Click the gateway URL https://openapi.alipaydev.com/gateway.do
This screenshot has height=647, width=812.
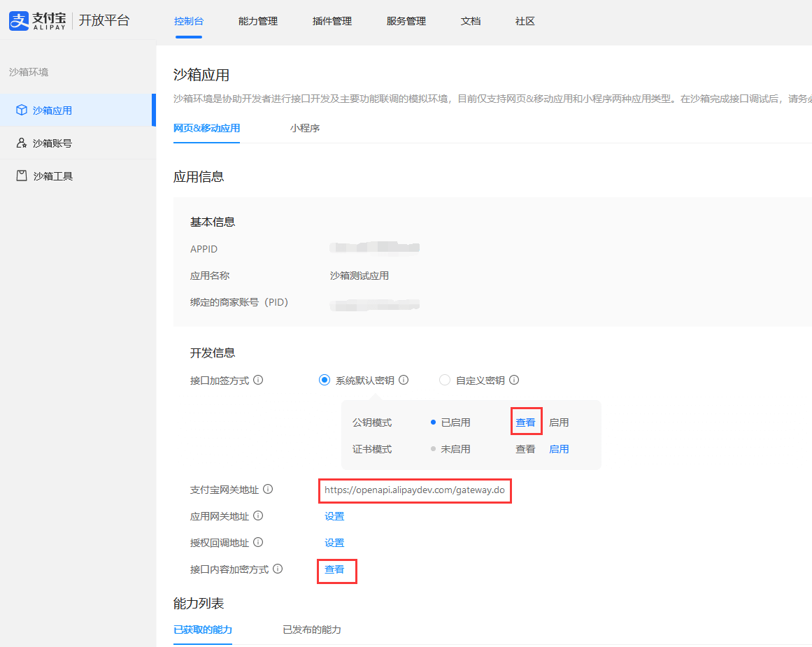pos(415,490)
